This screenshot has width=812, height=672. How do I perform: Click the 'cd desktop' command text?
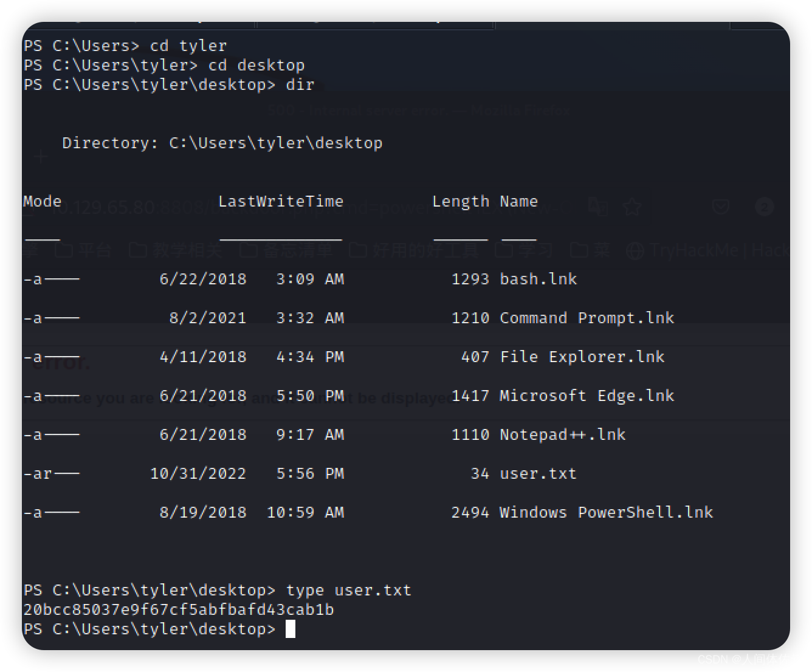point(256,65)
